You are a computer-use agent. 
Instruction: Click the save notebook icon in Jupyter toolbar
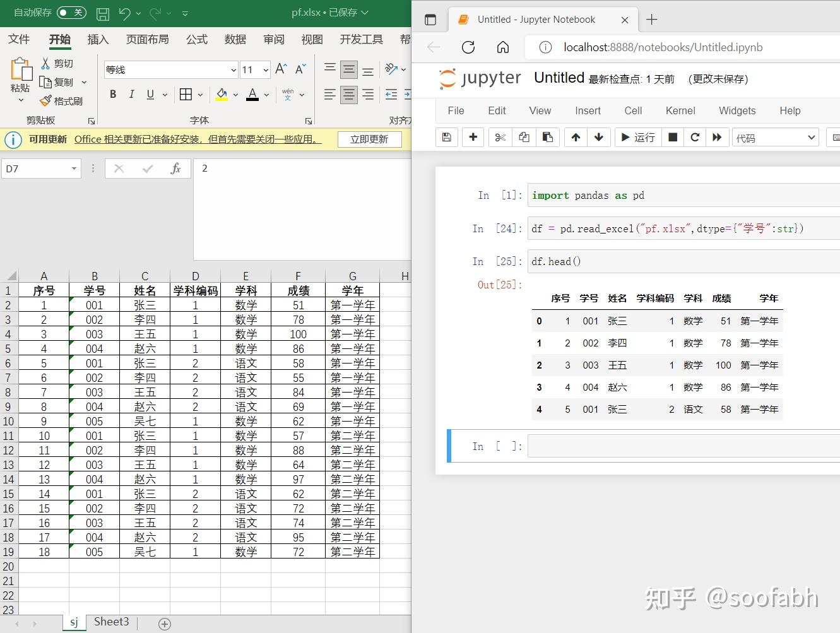[446, 137]
